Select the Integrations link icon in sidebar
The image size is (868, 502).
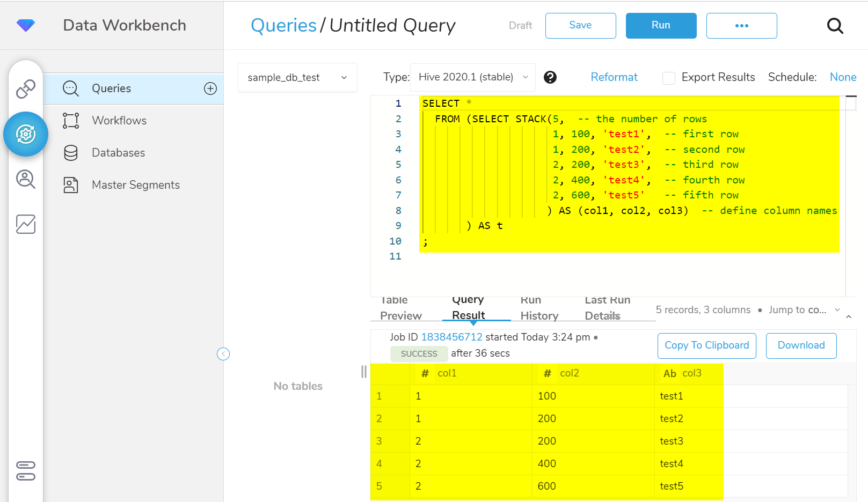coord(26,89)
